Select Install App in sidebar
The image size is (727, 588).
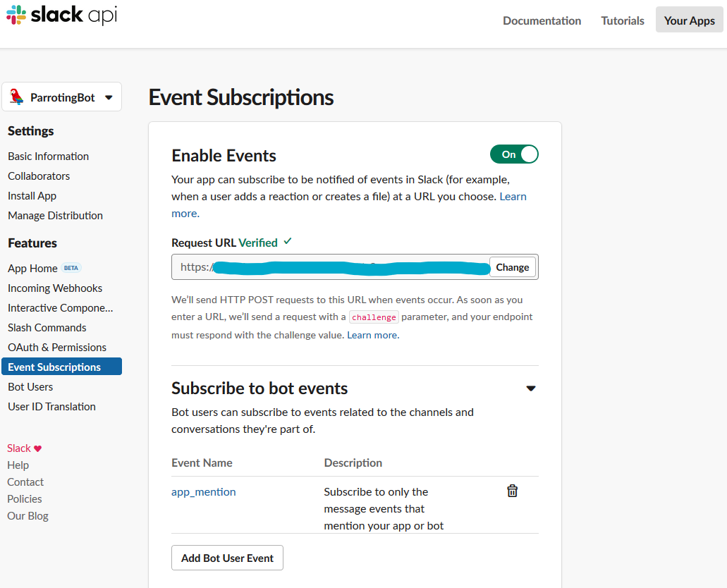click(32, 196)
